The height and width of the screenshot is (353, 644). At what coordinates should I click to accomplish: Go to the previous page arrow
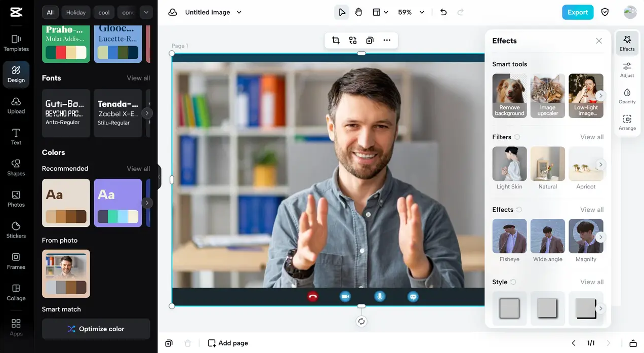click(x=574, y=343)
